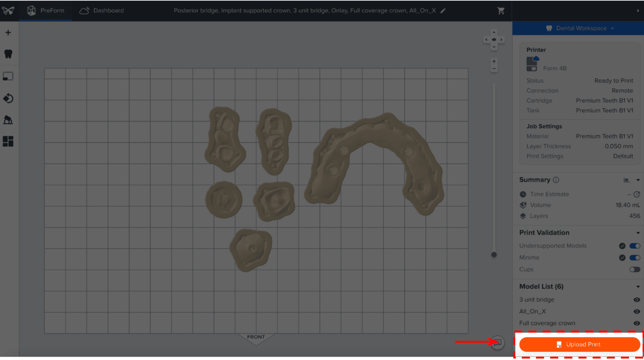
Task: Open the shopping cart icon
Action: pyautogui.click(x=501, y=11)
